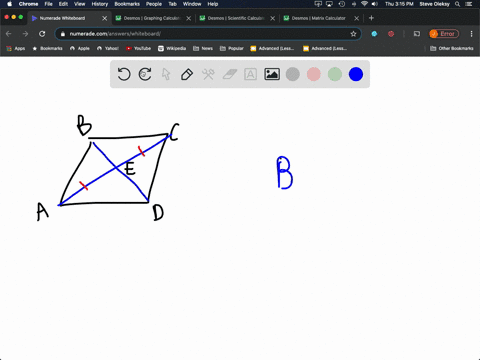Click the orange Error profile button
Screen dimensions: 480x360
(444, 34)
